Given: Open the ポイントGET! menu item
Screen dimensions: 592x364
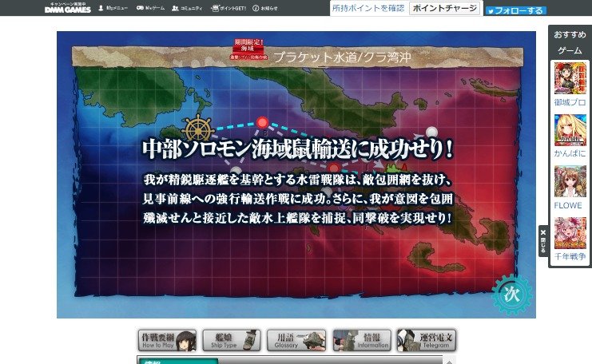Looking at the screenshot, I should (228, 8).
